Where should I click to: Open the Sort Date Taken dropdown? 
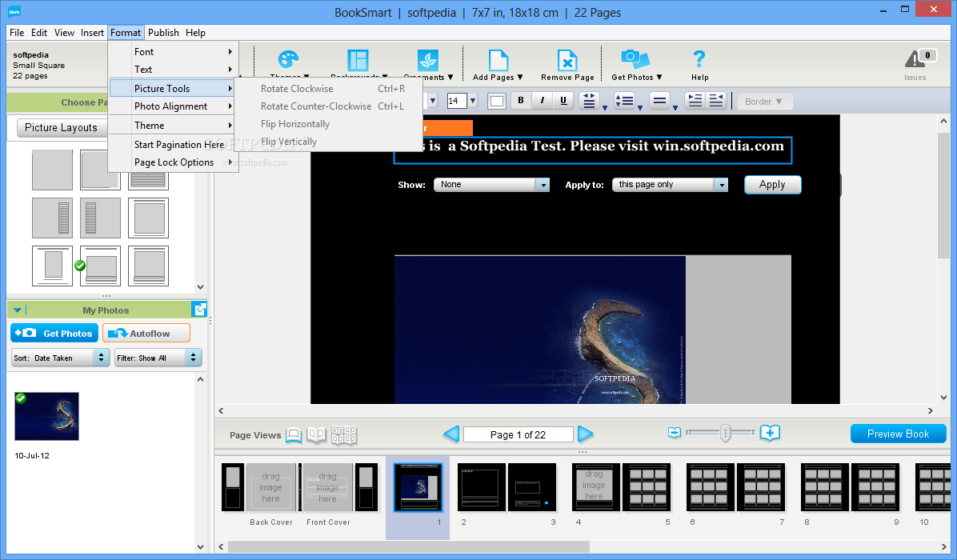[60, 358]
